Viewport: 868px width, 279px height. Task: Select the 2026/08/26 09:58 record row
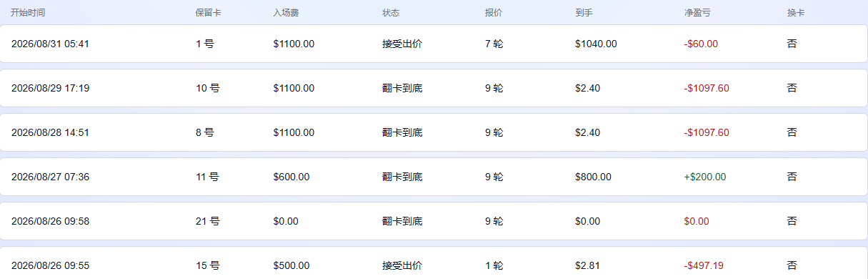pyautogui.click(x=434, y=221)
